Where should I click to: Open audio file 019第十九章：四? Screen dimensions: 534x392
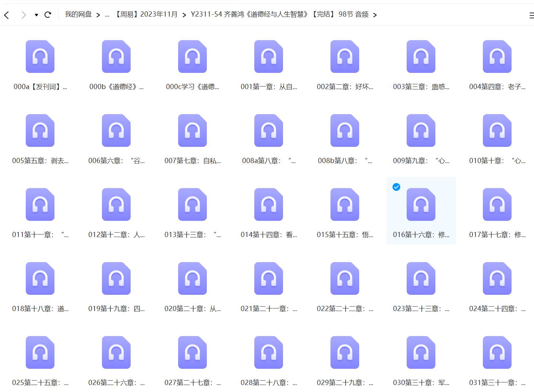click(x=116, y=279)
